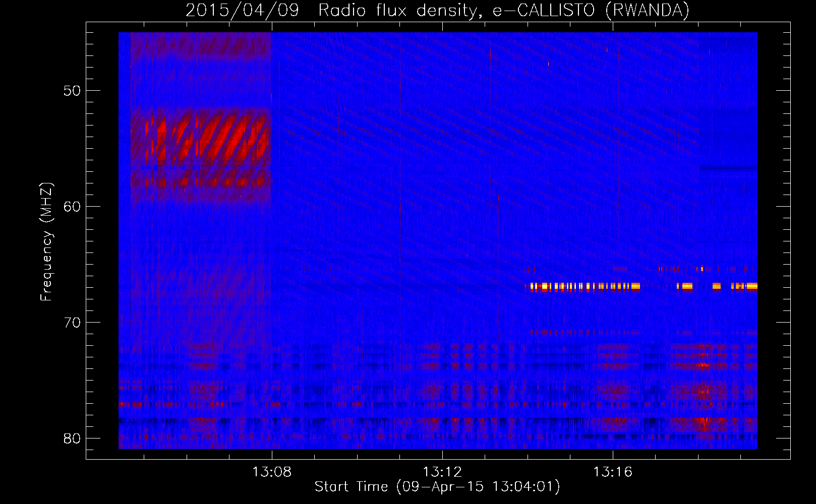The height and width of the screenshot is (504, 816).
Task: Click the Frequency (MHZ) axis label
Action: coord(46,242)
